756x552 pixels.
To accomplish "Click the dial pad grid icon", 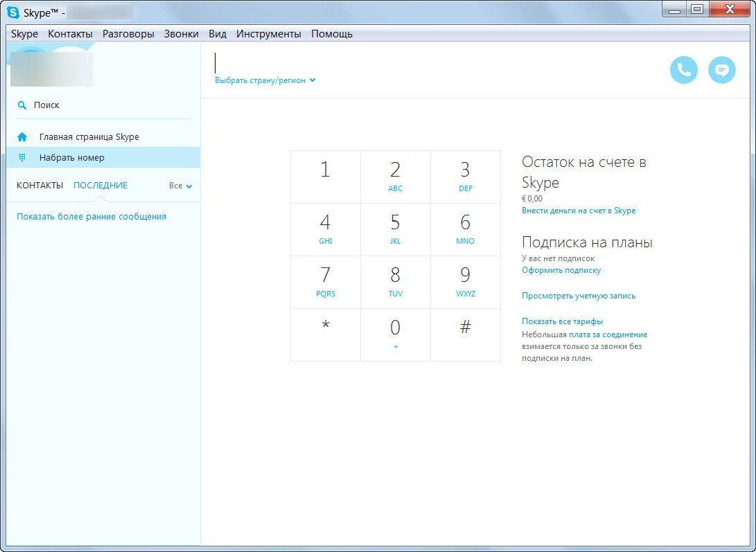I will point(22,157).
